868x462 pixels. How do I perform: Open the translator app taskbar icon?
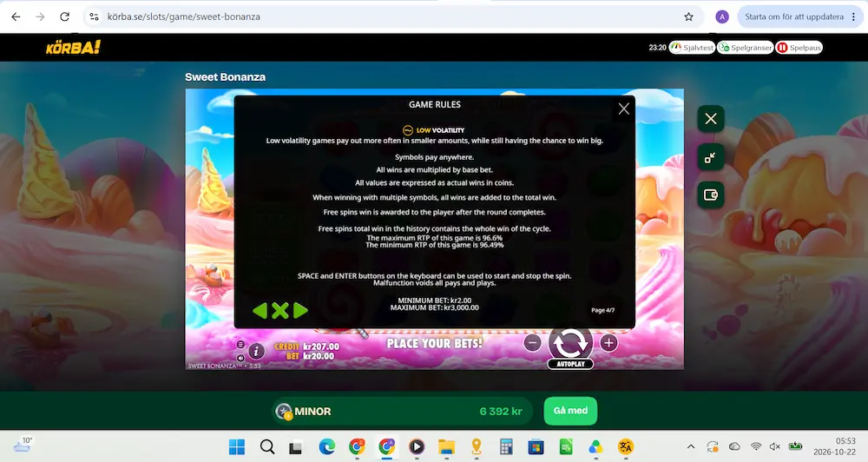[626, 446]
